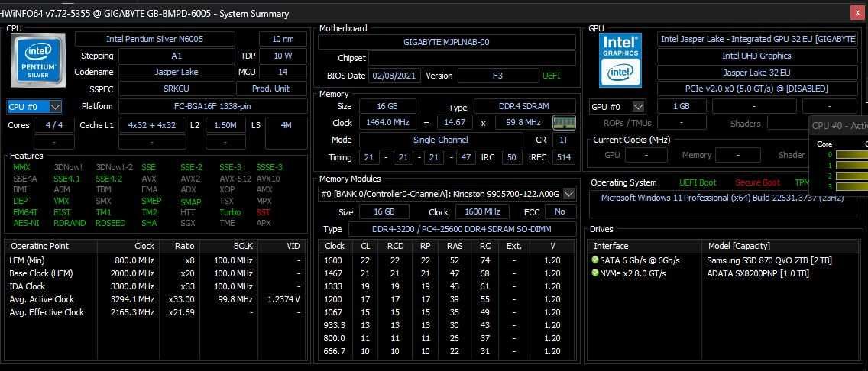Click the BIOS Version F3 field
The image size is (868, 371).
497,76
